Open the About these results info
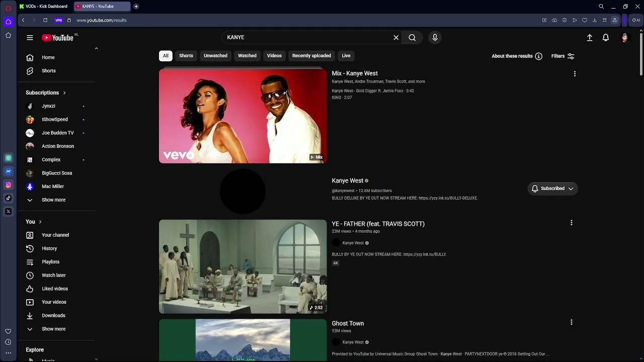This screenshot has height=362, width=644. [517, 56]
